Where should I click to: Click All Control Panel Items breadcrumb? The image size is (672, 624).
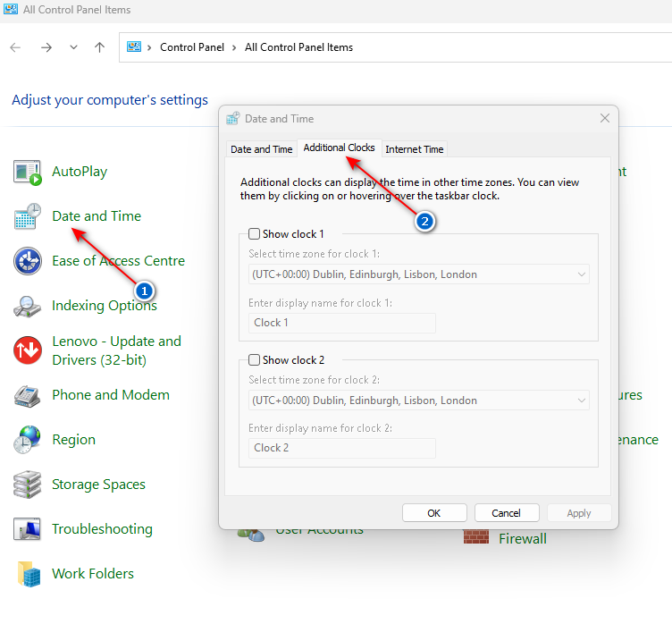298,47
